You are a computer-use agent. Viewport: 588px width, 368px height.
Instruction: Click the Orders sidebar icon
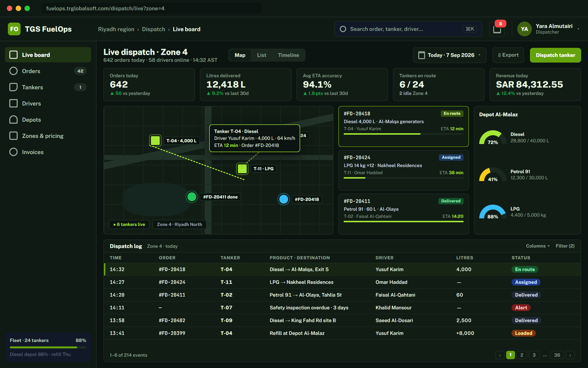click(x=13, y=71)
